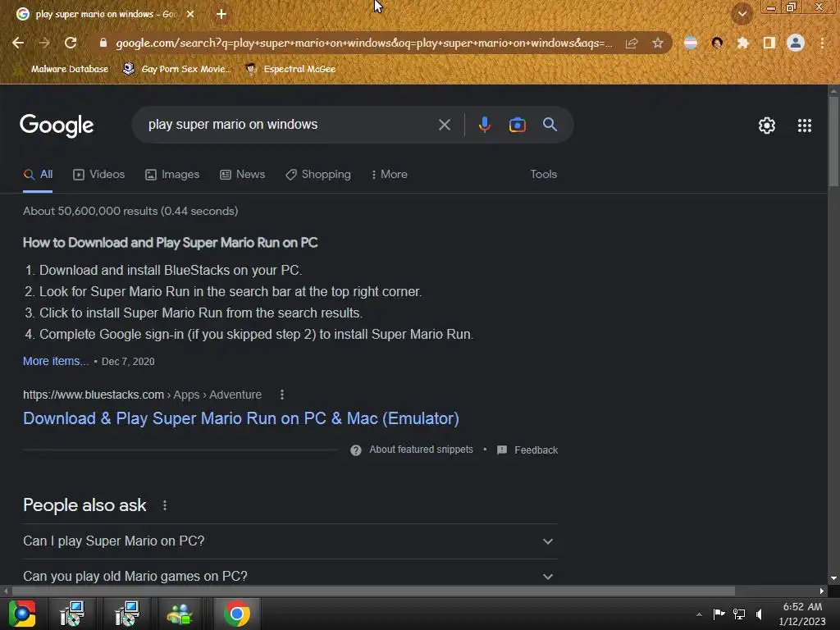
Task: Open Chrome's three-dot menu
Action: (822, 43)
